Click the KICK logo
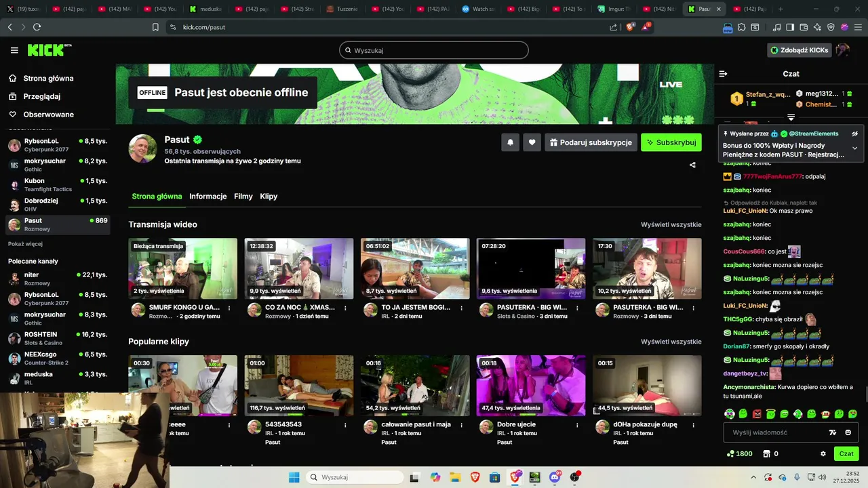Image resolution: width=868 pixels, height=488 pixels. [x=49, y=49]
